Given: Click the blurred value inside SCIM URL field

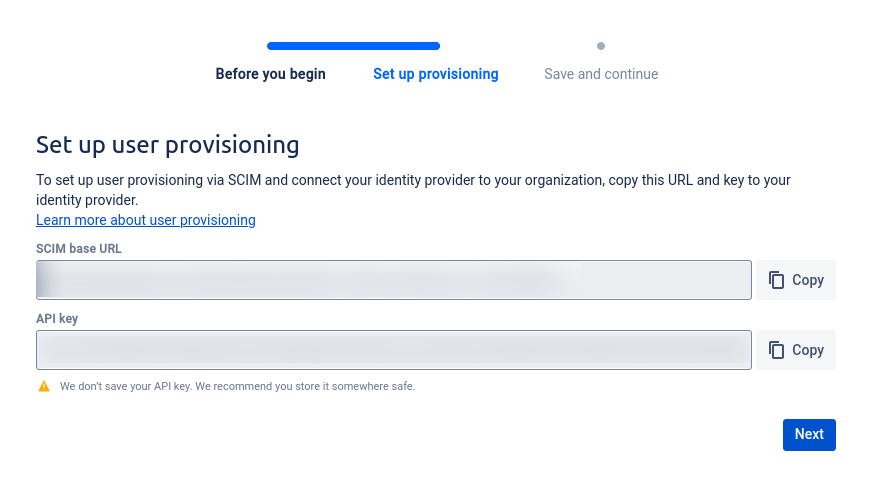Looking at the screenshot, I should [300, 280].
